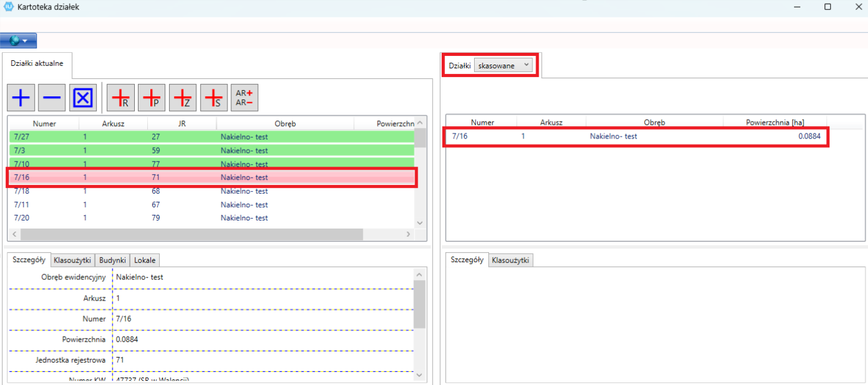The height and width of the screenshot is (385, 868).
Task: Click the blue boxed X icon
Action: coord(83,98)
